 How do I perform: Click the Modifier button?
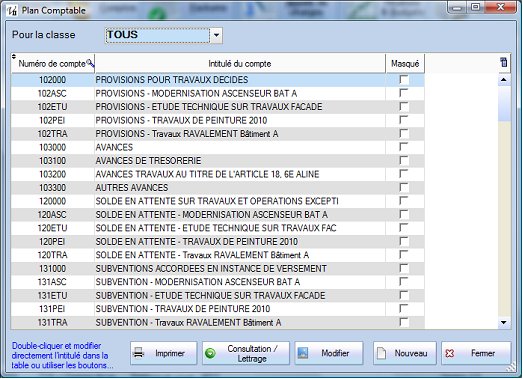pyautogui.click(x=329, y=353)
